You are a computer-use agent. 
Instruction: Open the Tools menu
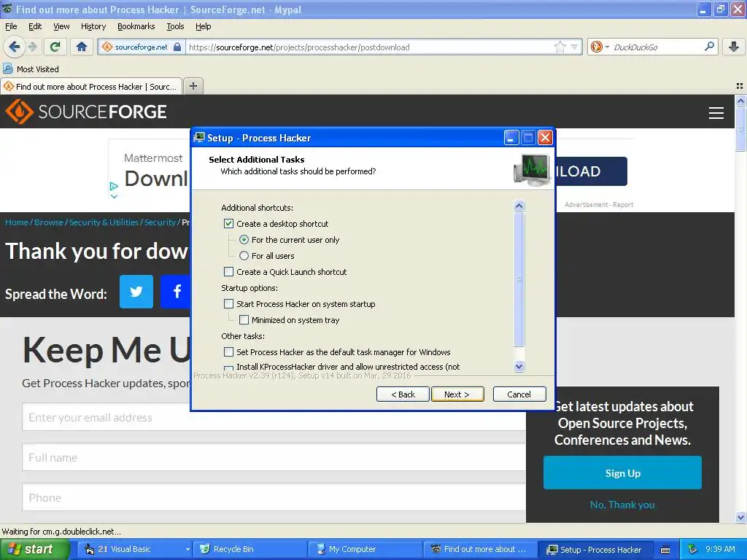click(x=175, y=26)
